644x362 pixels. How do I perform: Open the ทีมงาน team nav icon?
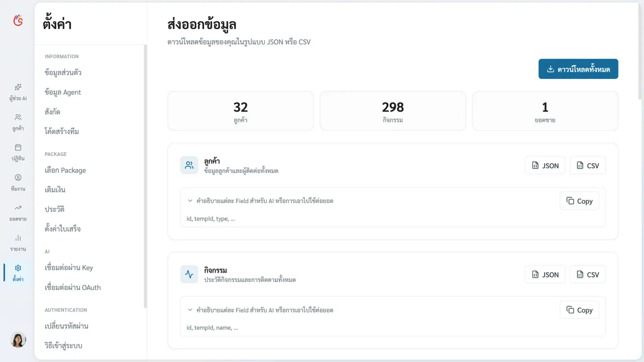18,177
